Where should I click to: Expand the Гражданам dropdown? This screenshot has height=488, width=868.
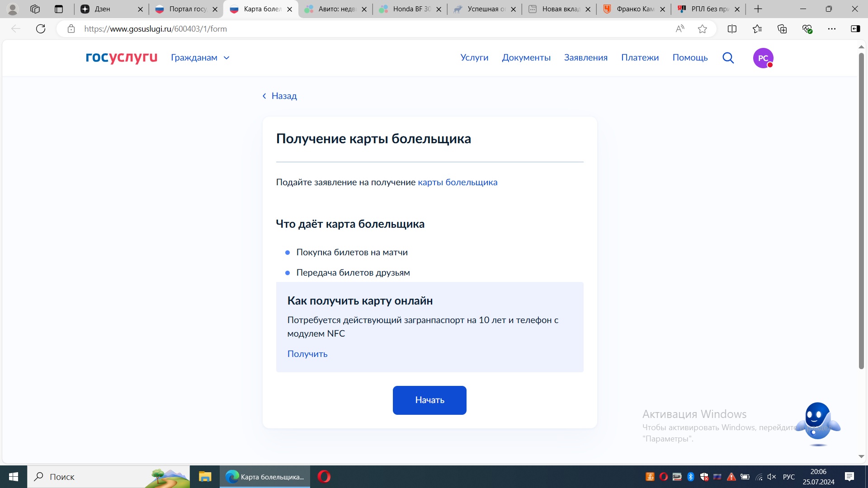tap(200, 58)
